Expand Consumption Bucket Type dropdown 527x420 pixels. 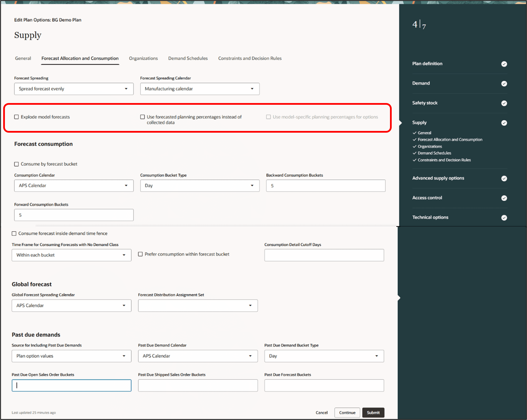200,186
